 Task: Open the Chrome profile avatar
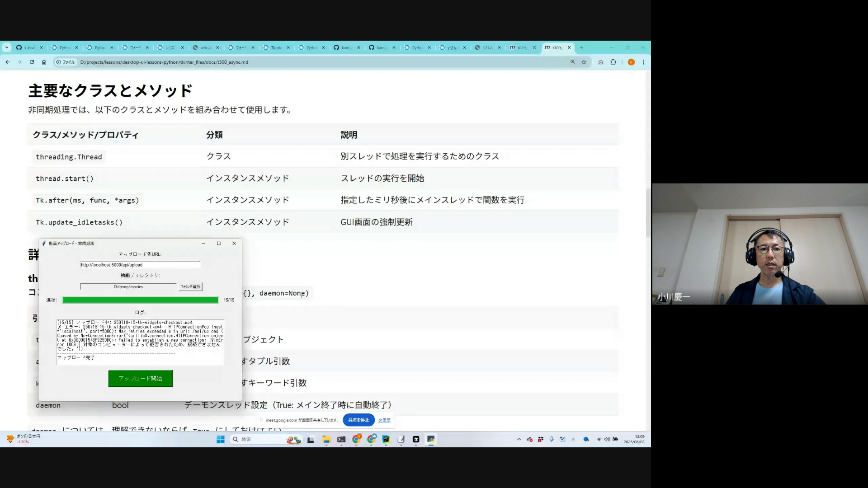[x=631, y=62]
